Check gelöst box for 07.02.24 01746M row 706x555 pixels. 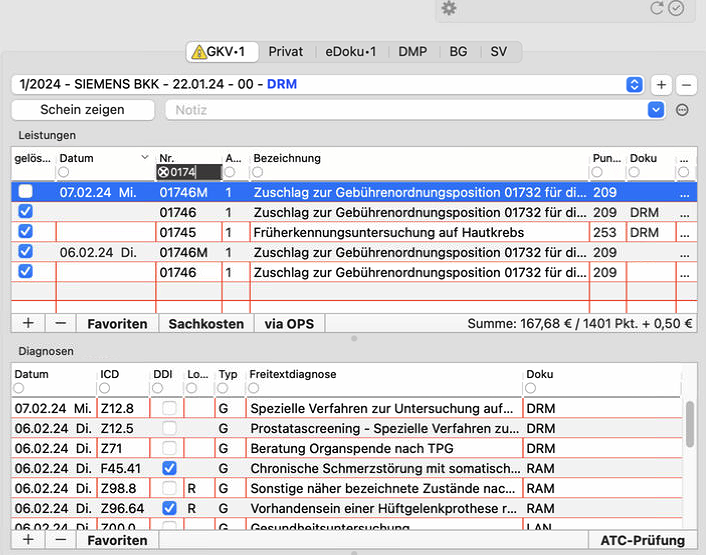[25, 191]
